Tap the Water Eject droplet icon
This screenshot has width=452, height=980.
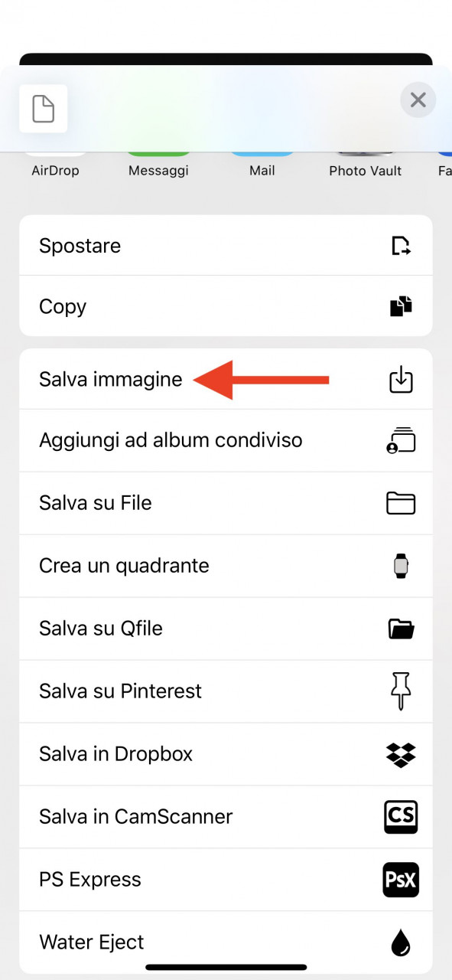(x=401, y=942)
